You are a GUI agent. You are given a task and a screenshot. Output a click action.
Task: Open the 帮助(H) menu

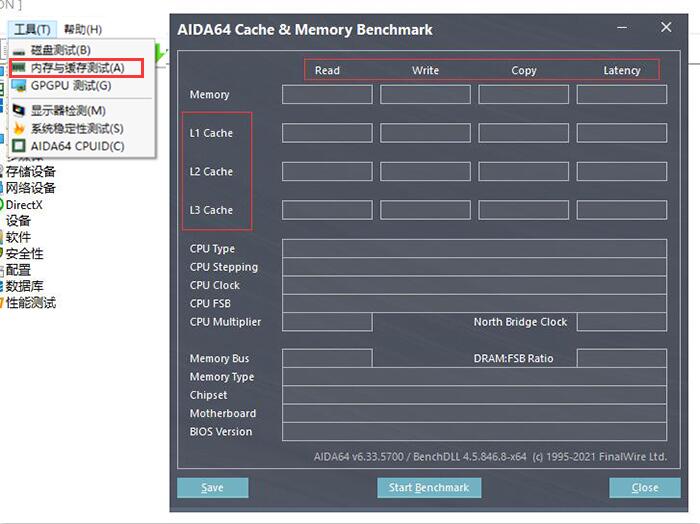point(82,29)
